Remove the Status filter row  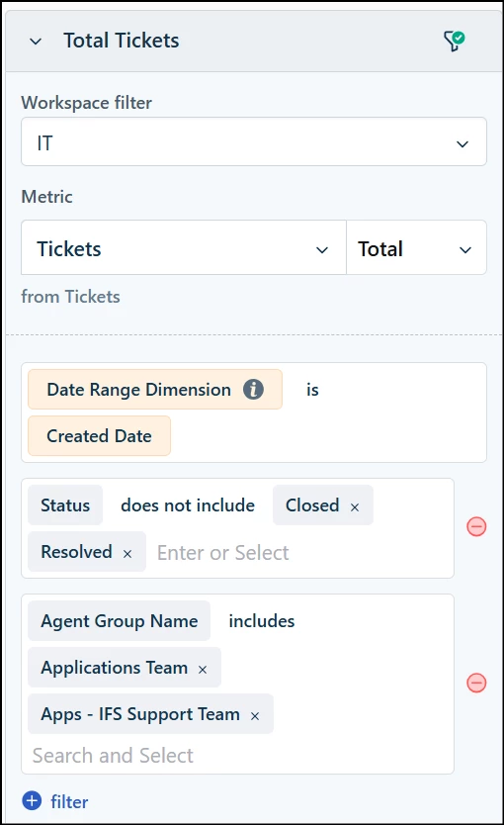(476, 526)
